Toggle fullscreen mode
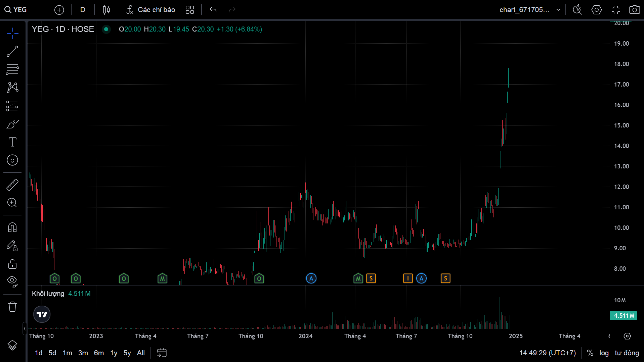This screenshot has width=644, height=362. [x=615, y=10]
